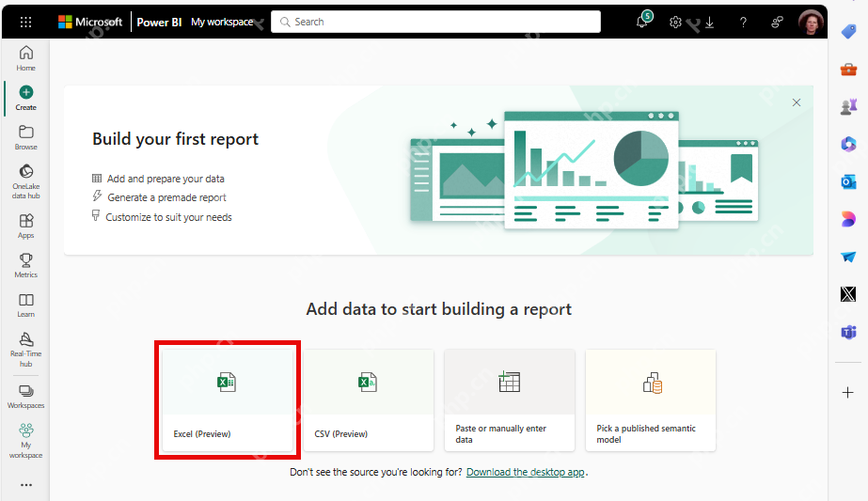Open Microsoft 365 icon in browser sidebar

(x=848, y=145)
